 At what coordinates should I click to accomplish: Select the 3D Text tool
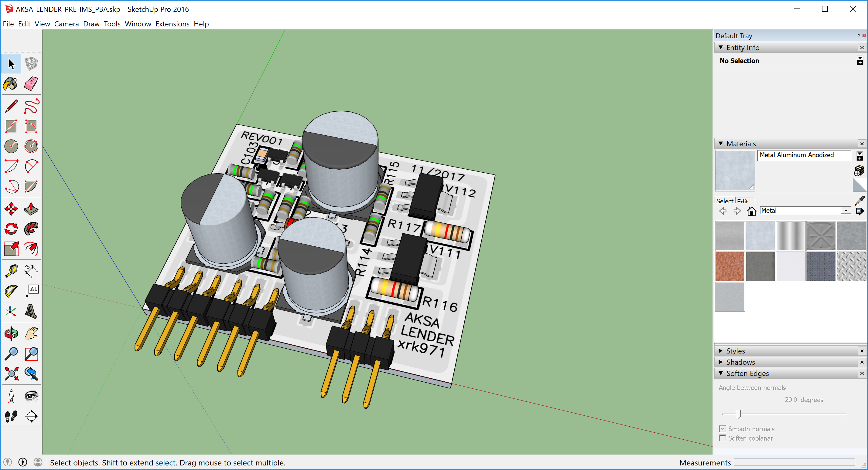click(31, 311)
